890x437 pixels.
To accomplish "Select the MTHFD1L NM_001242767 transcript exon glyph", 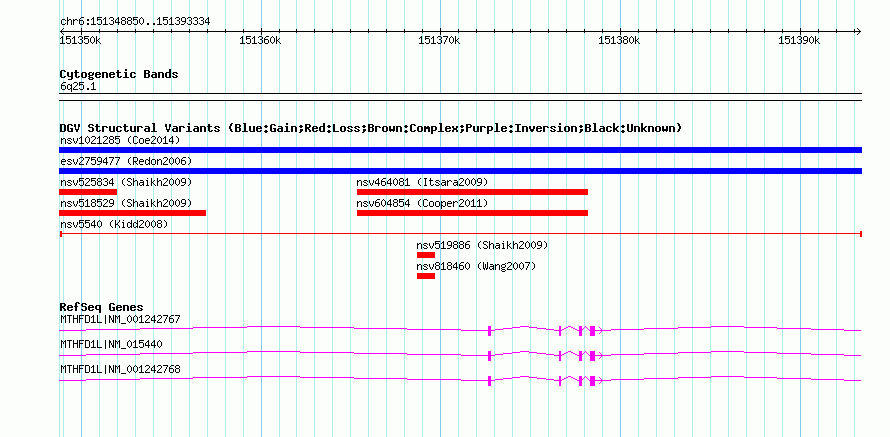I will coord(460,330).
